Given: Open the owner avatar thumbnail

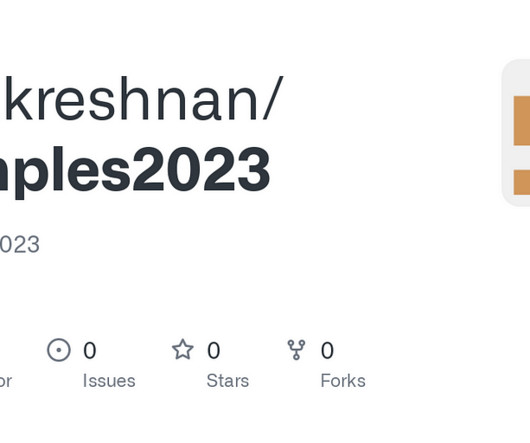Looking at the screenshot, I should pyautogui.click(x=516, y=132).
